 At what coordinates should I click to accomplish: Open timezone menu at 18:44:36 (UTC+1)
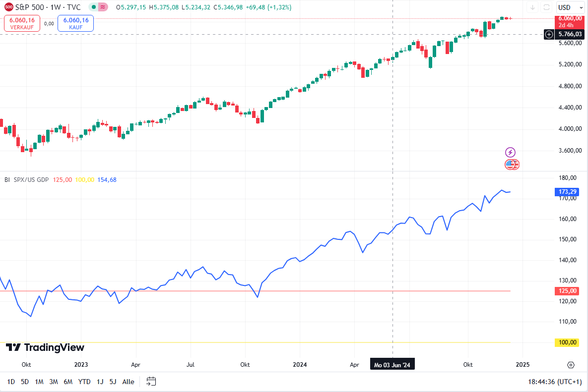coord(555,382)
